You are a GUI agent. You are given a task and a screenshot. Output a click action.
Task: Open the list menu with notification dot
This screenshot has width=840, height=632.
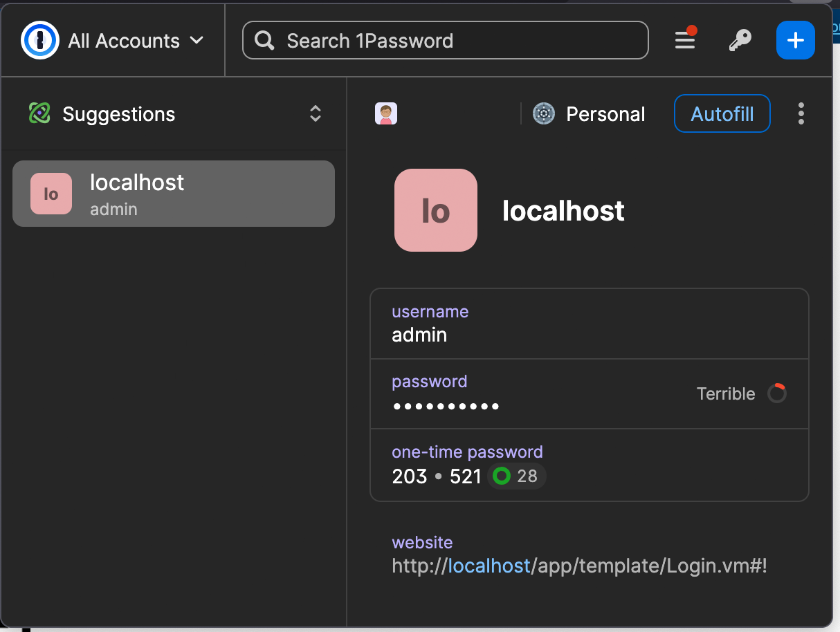[x=685, y=41]
